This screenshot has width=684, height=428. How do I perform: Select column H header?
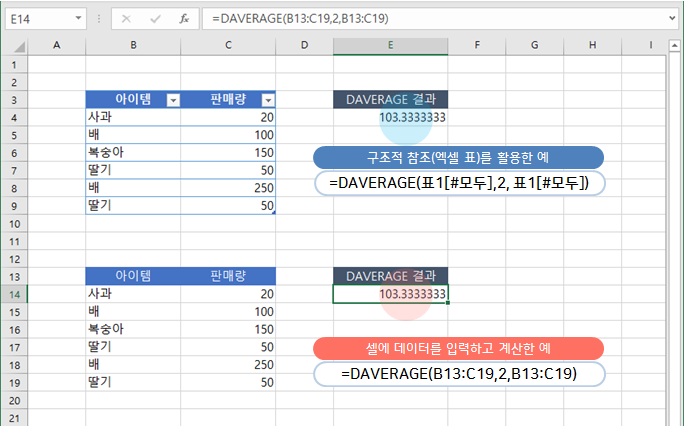[592, 45]
